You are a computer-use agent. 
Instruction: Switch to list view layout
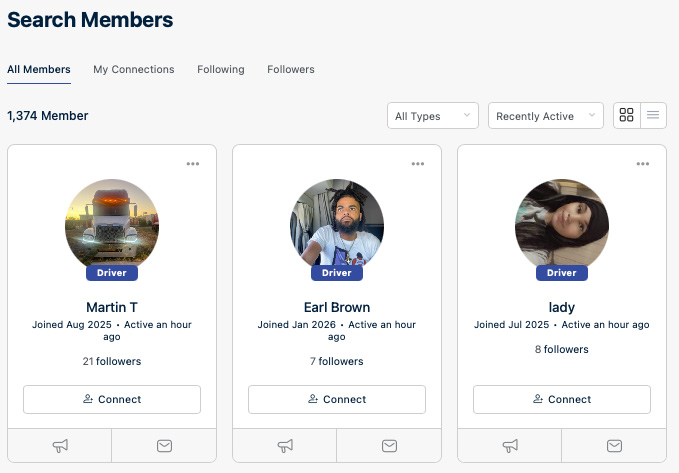[653, 115]
